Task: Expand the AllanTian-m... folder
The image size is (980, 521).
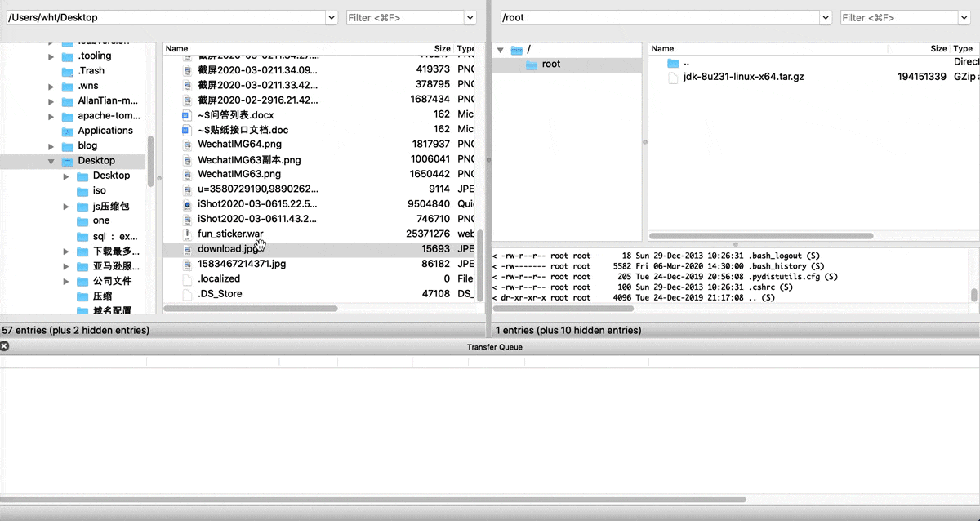Action: click(51, 101)
